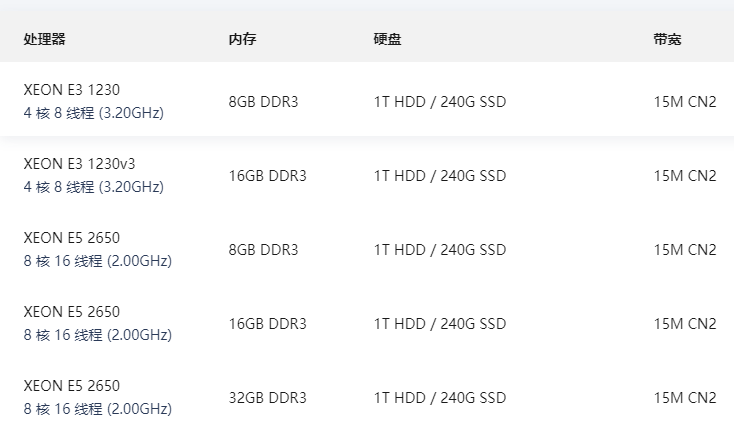Viewport: 734px width, 436px height.
Task: Click XEON E5 2650 name in 16GB row
Action: tap(72, 311)
